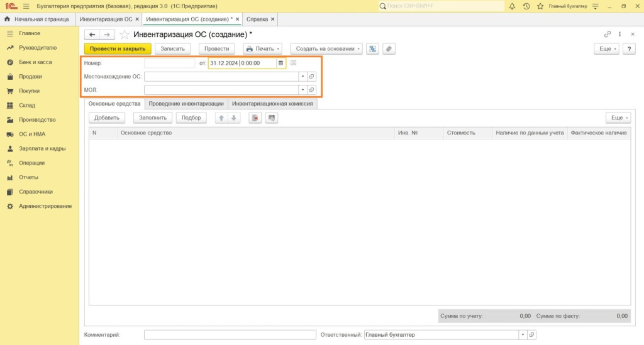Viewport: 644px width, 345px height.
Task: Open the service settings lines icon in title bar
Action: (x=596, y=6)
